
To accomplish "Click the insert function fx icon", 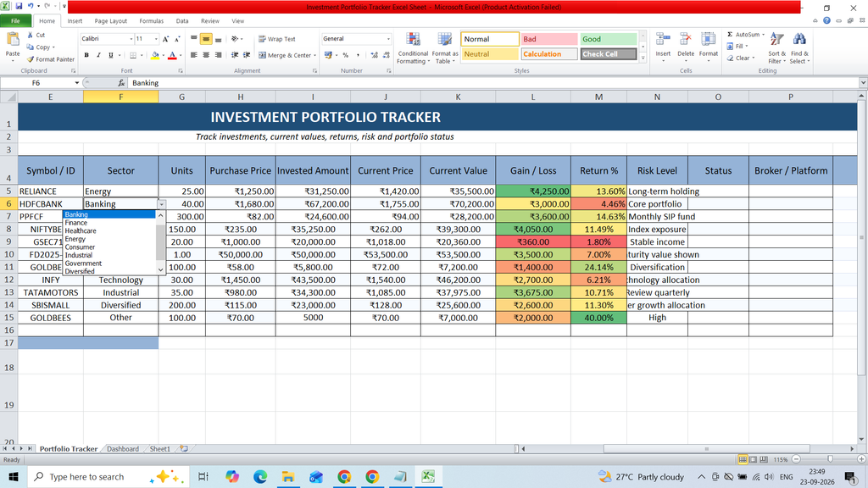I will point(121,83).
